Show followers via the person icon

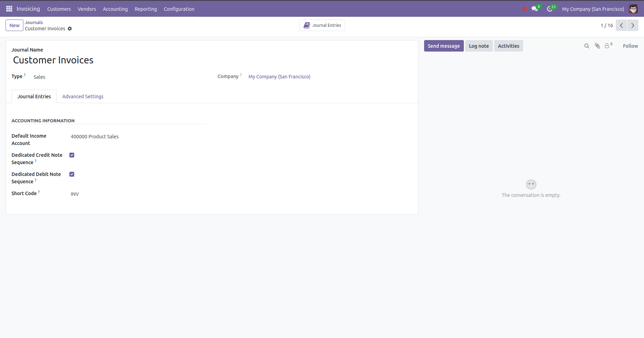click(607, 46)
